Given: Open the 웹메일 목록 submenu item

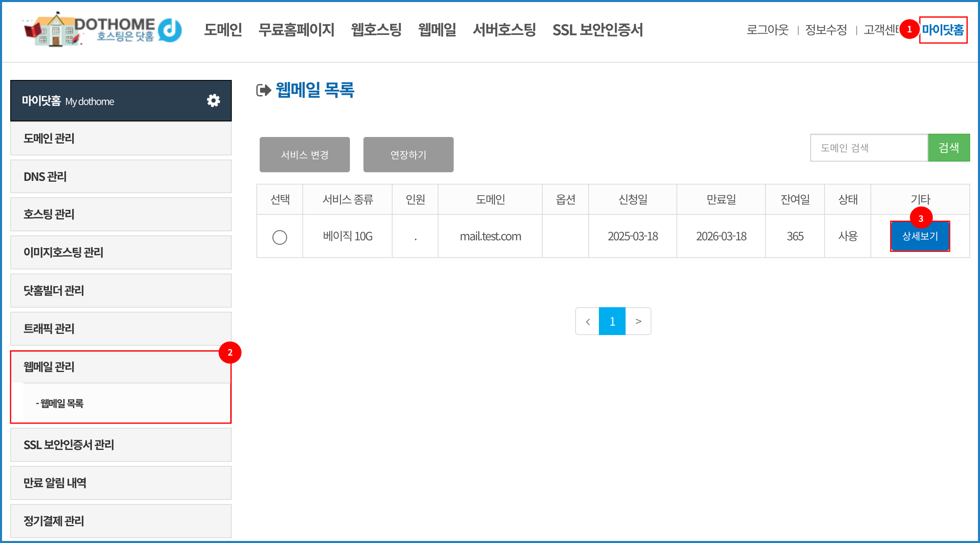Looking at the screenshot, I should 60,404.
